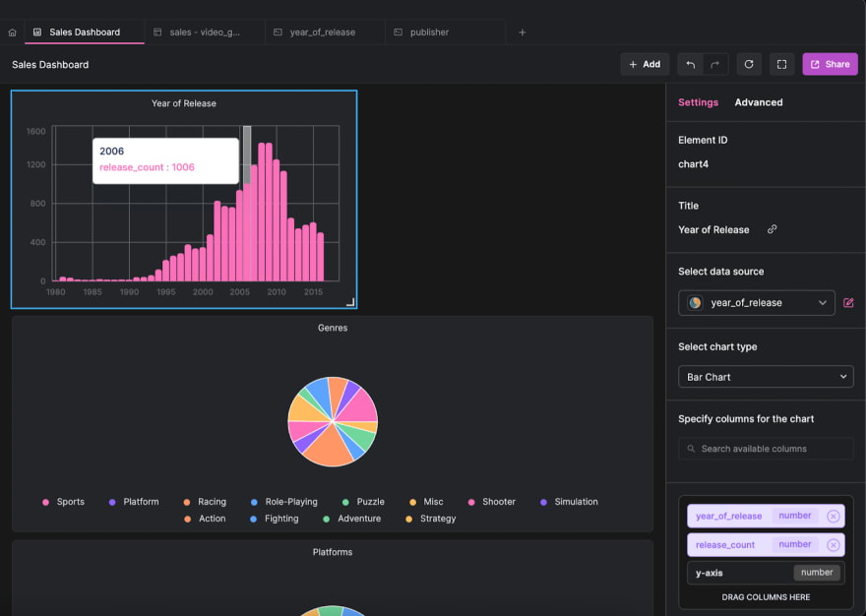Switch to the Advanced settings tab

(x=759, y=102)
